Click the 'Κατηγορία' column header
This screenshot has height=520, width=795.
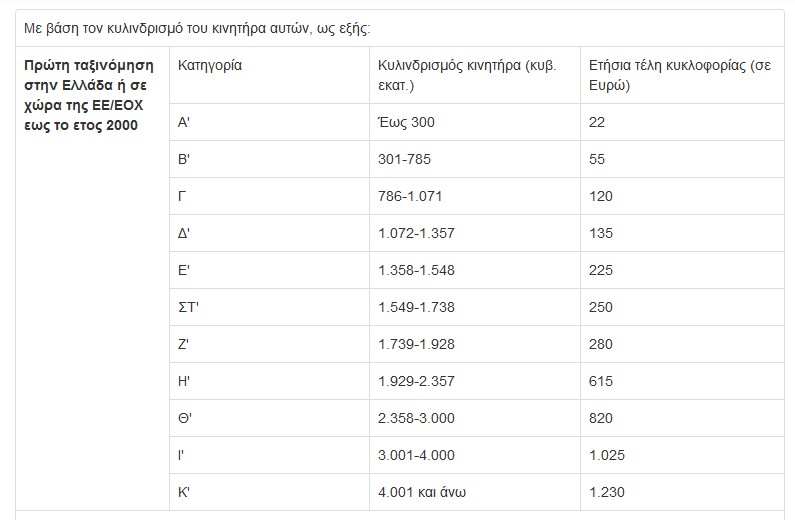pos(210,65)
